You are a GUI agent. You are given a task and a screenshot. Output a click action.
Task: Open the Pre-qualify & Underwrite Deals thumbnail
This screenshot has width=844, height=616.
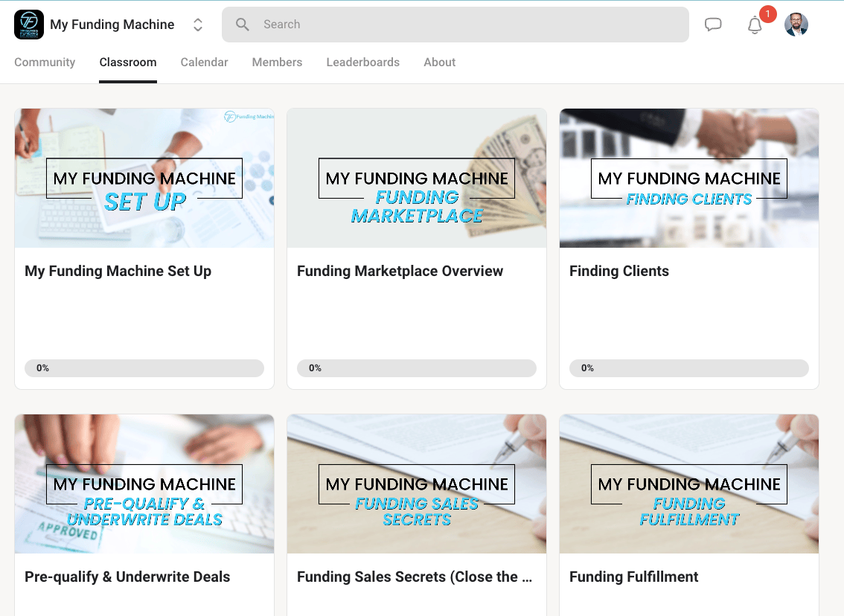144,484
